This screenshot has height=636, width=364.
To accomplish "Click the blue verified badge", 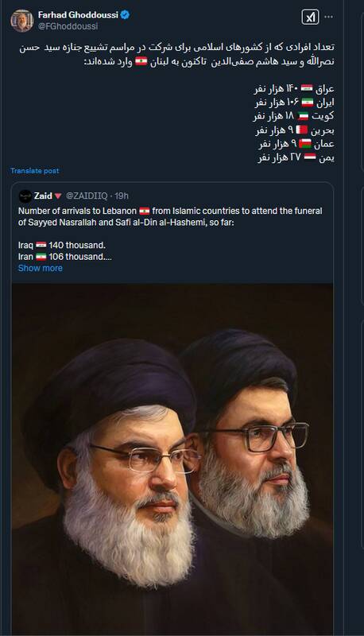I will [126, 15].
